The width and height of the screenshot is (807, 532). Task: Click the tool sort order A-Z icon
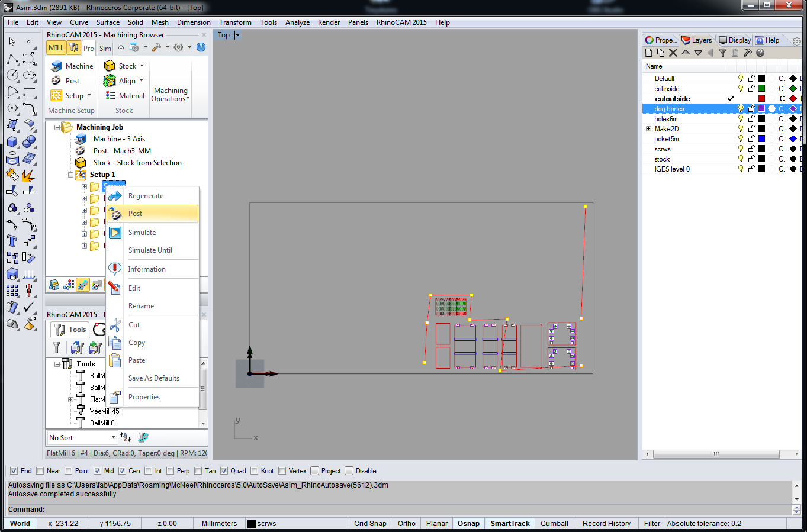click(x=126, y=437)
